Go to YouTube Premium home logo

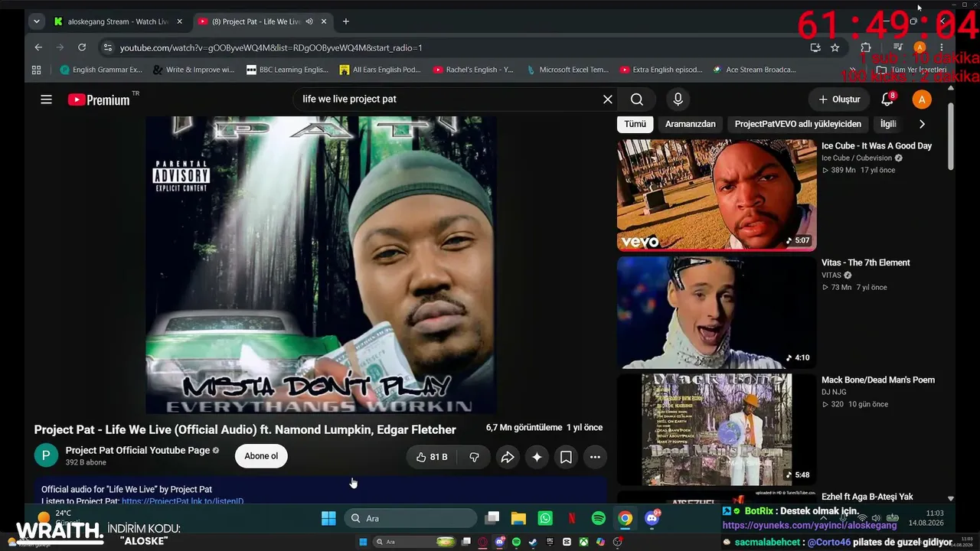tap(99, 99)
